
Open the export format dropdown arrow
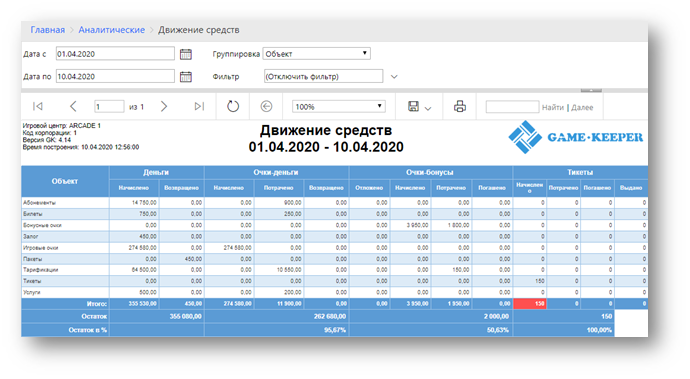pos(428,108)
